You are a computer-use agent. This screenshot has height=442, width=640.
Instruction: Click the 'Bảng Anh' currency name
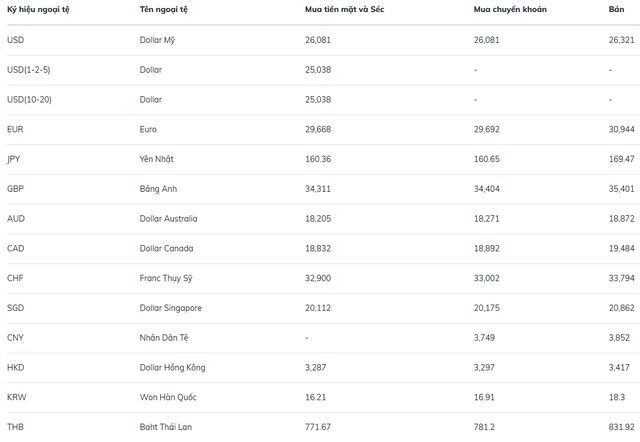tap(161, 188)
